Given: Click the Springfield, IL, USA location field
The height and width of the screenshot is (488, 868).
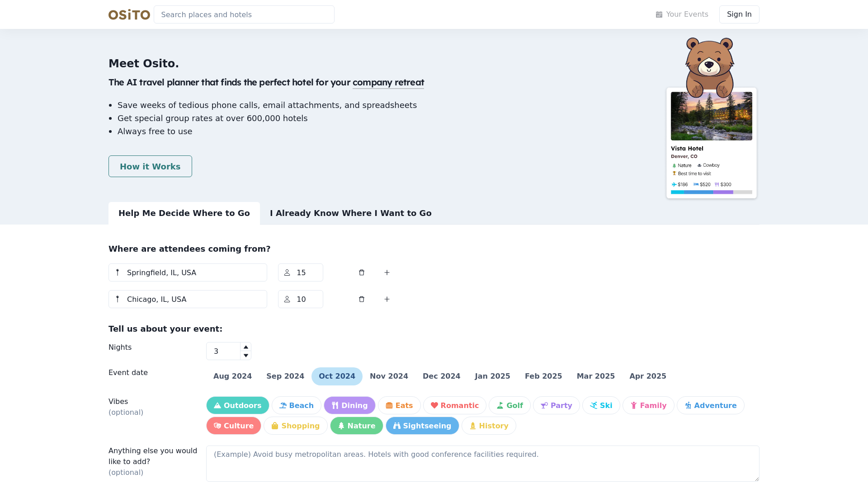Looking at the screenshot, I should click(188, 272).
